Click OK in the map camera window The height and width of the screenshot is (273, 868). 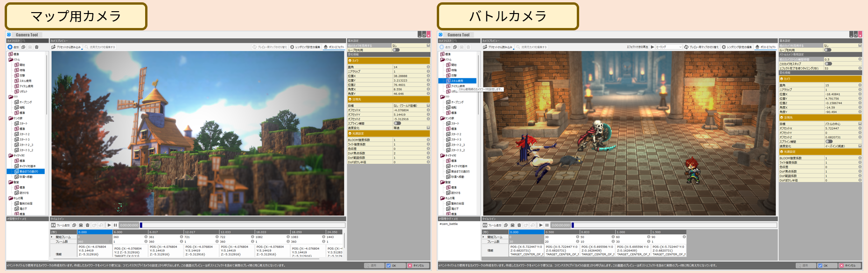[x=391, y=266]
